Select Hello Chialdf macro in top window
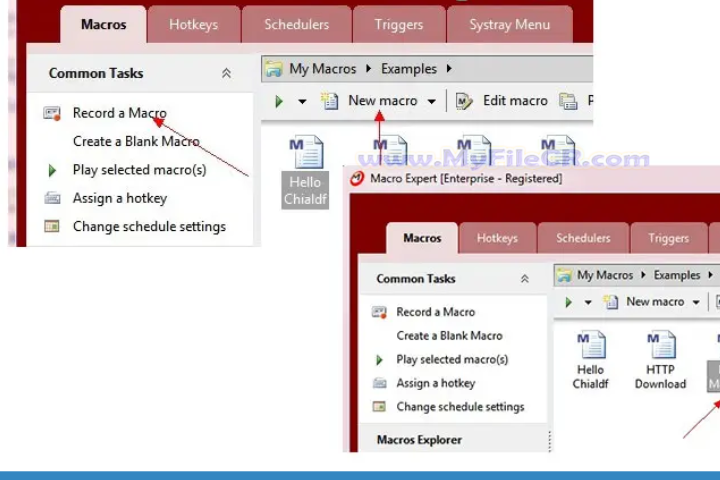Viewport: 720px width, 480px height. (x=305, y=172)
